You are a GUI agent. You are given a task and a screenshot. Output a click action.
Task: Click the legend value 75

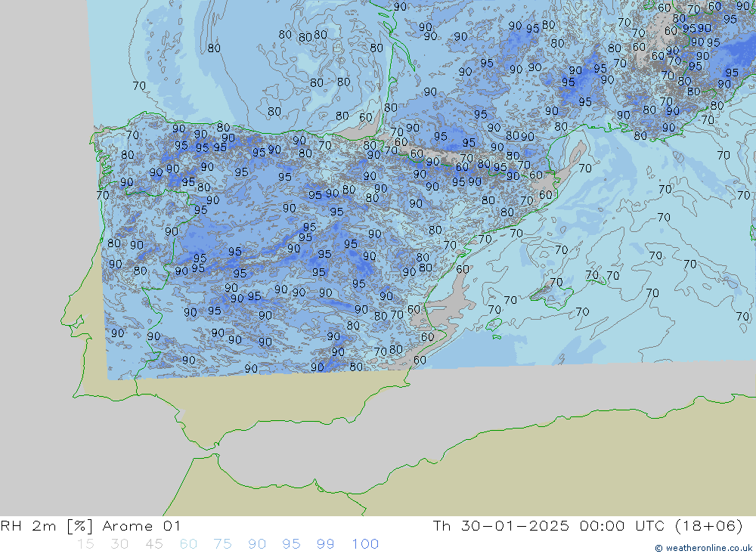click(x=222, y=544)
